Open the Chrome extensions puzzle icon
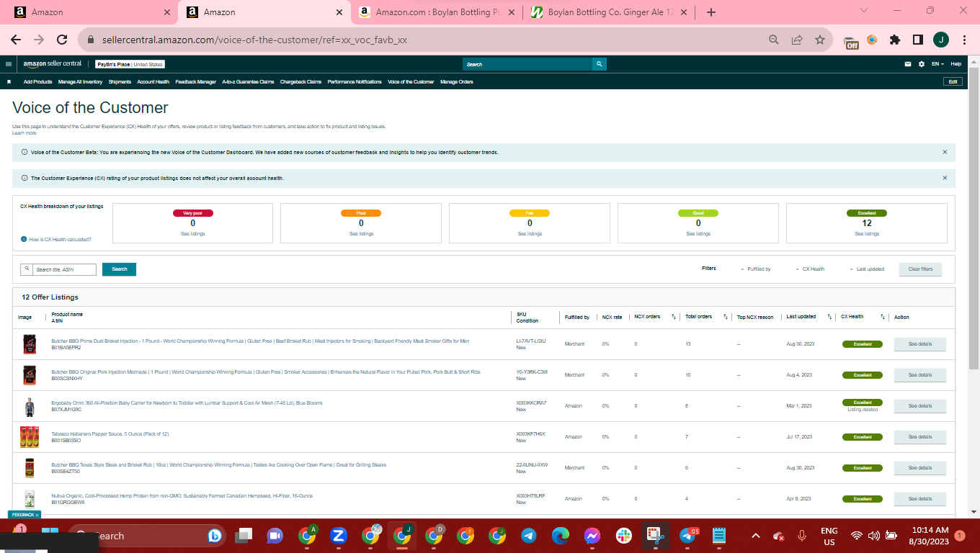This screenshot has height=553, width=980. [x=895, y=40]
